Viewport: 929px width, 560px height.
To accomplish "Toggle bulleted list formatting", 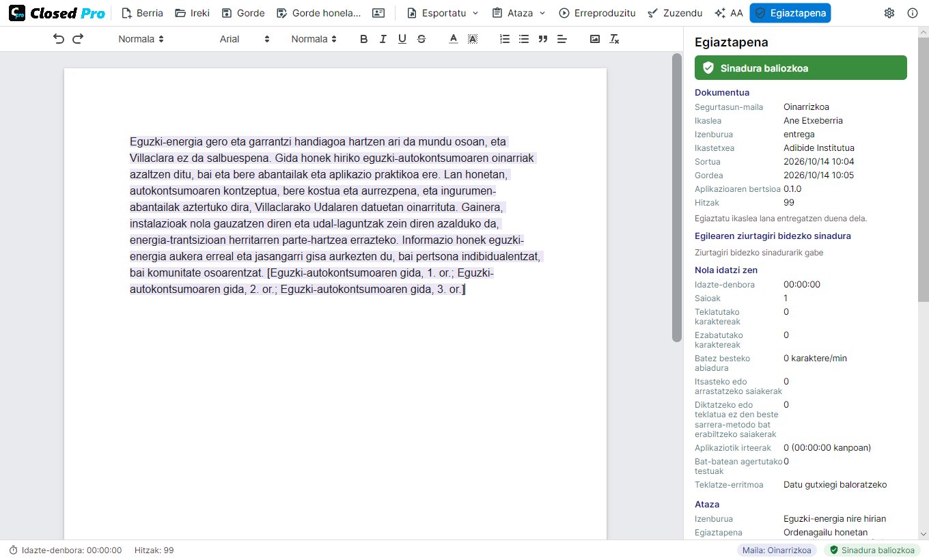I will [524, 39].
